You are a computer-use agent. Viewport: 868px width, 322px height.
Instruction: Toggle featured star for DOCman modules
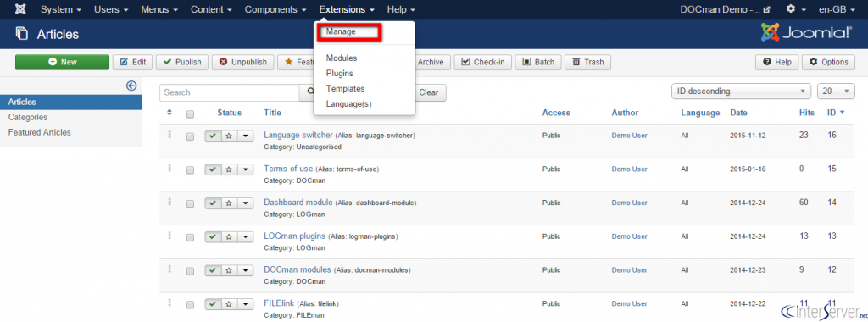[x=228, y=270]
